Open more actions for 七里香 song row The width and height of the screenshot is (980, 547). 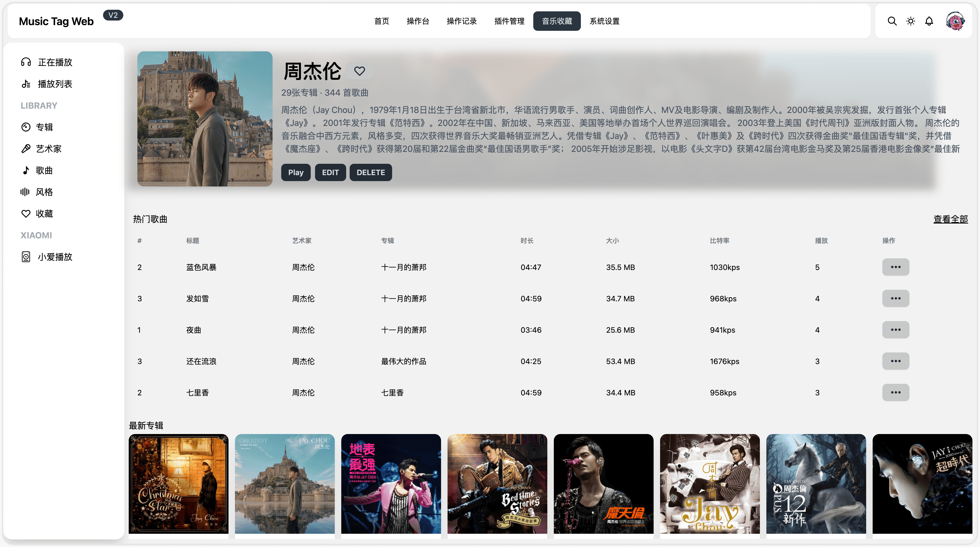click(896, 392)
